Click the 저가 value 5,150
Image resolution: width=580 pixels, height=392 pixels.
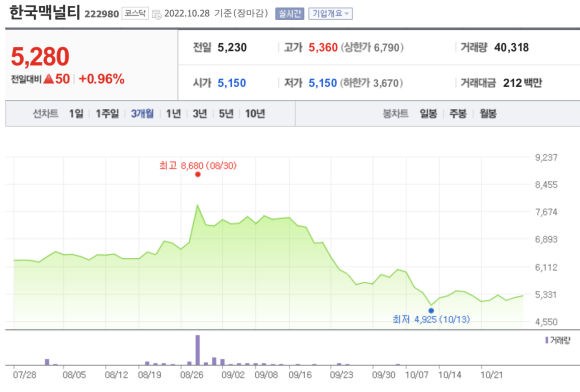coord(323,83)
